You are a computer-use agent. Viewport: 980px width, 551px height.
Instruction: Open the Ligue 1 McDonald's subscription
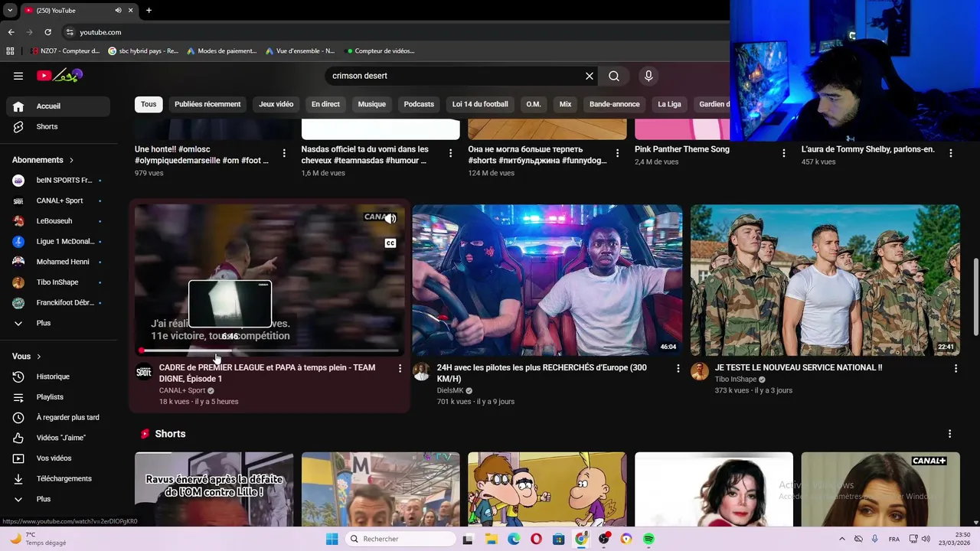click(58, 241)
